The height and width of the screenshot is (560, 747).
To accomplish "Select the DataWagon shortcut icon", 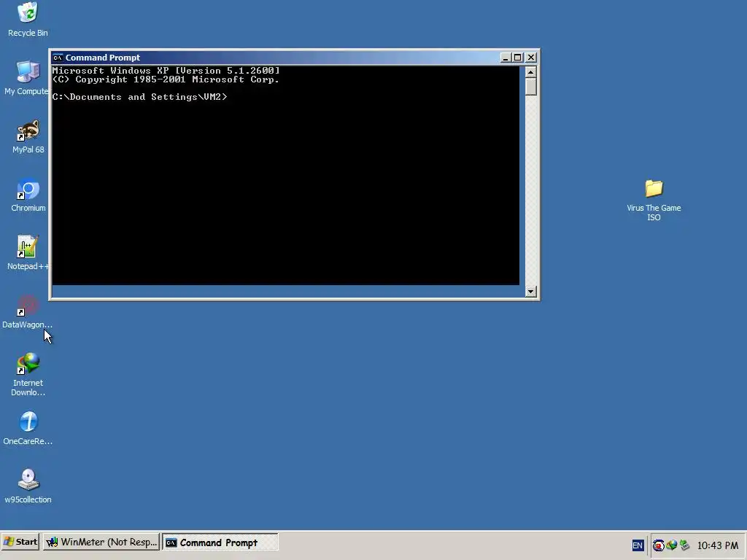I will point(28,306).
